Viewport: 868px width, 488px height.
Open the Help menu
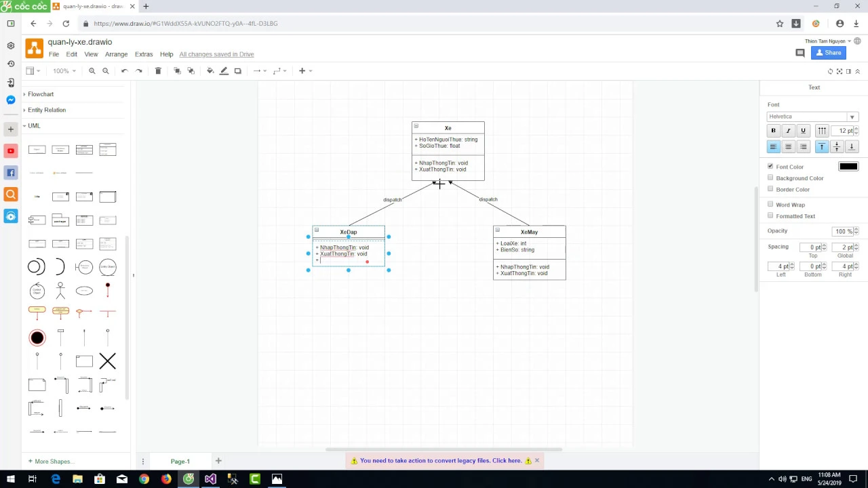[166, 54]
